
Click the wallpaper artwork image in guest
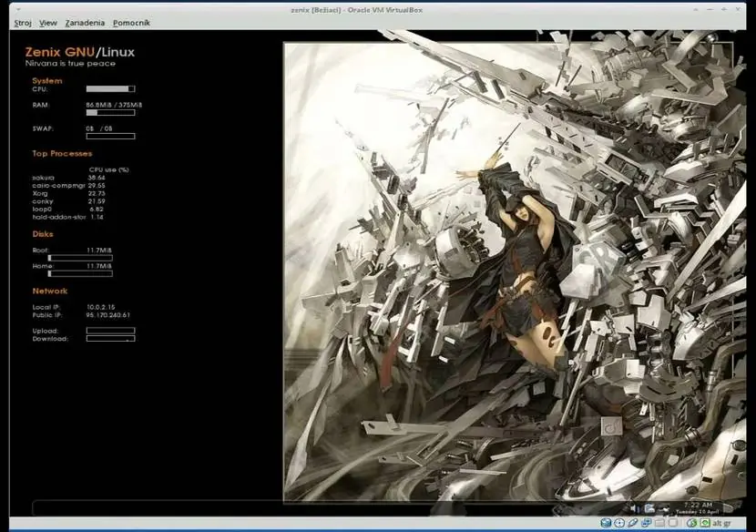[508, 272]
